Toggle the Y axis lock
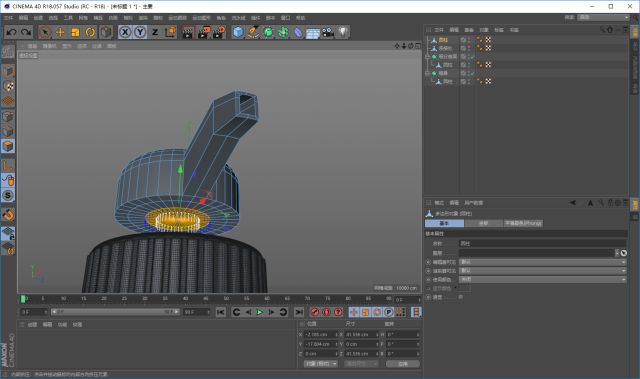 point(140,32)
